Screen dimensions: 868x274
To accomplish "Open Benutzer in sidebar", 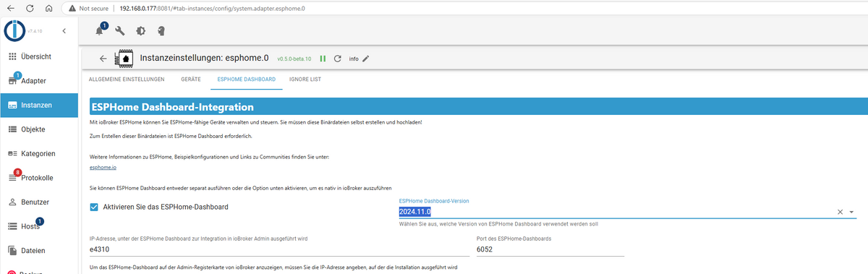I will pyautogui.click(x=39, y=202).
